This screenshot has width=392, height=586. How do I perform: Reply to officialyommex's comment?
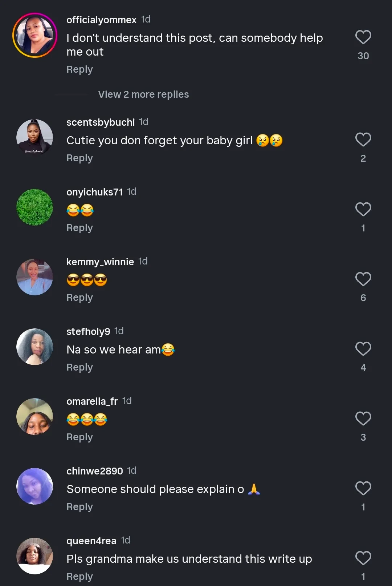(x=79, y=69)
